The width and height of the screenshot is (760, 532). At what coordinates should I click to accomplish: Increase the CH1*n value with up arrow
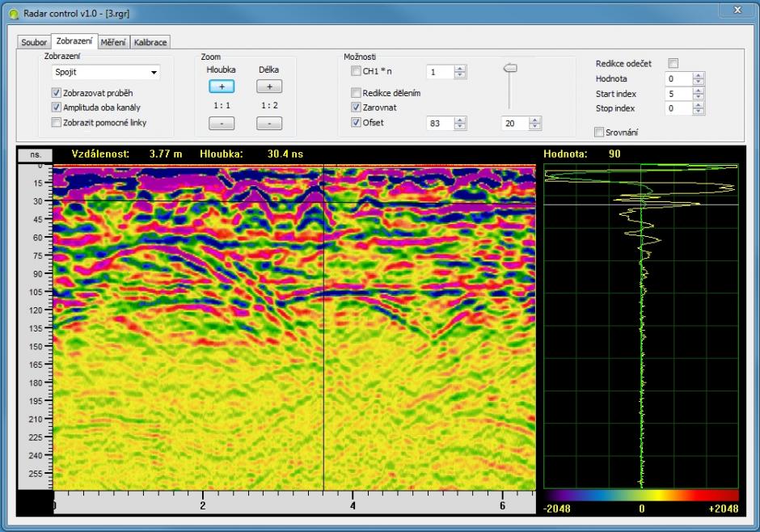click(x=460, y=69)
